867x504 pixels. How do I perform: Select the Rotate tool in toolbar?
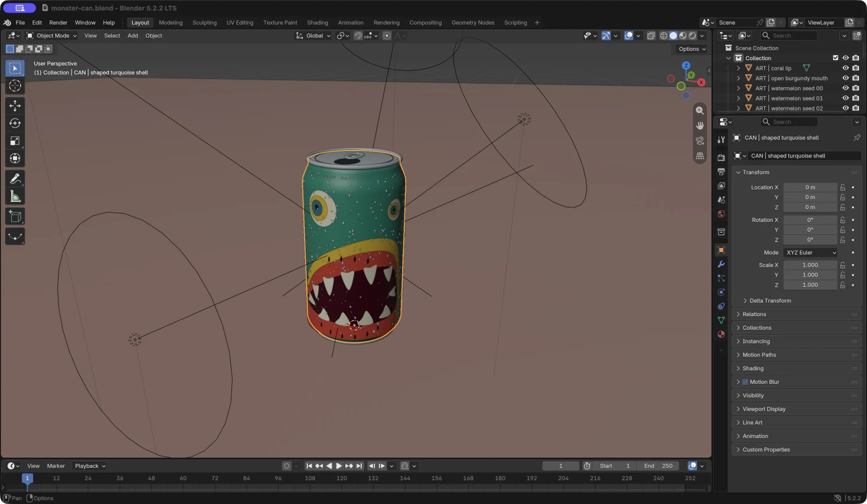click(15, 123)
